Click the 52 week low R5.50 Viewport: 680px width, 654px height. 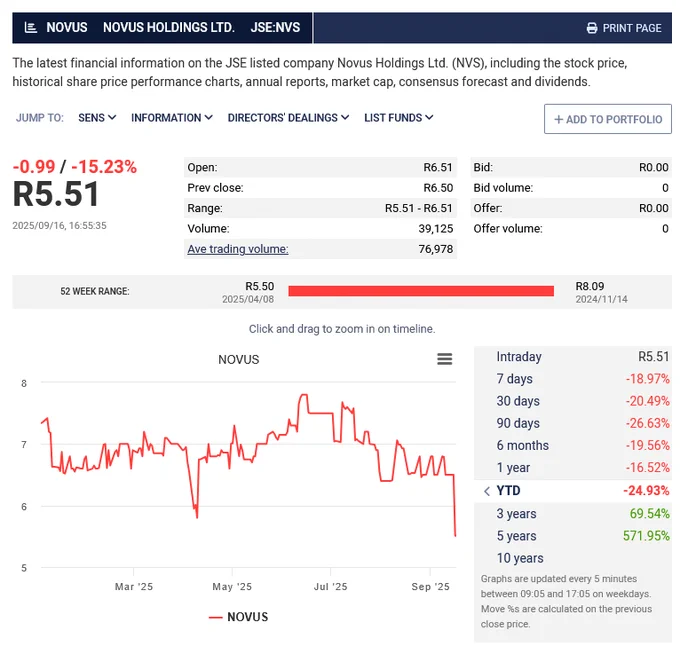[x=259, y=286]
